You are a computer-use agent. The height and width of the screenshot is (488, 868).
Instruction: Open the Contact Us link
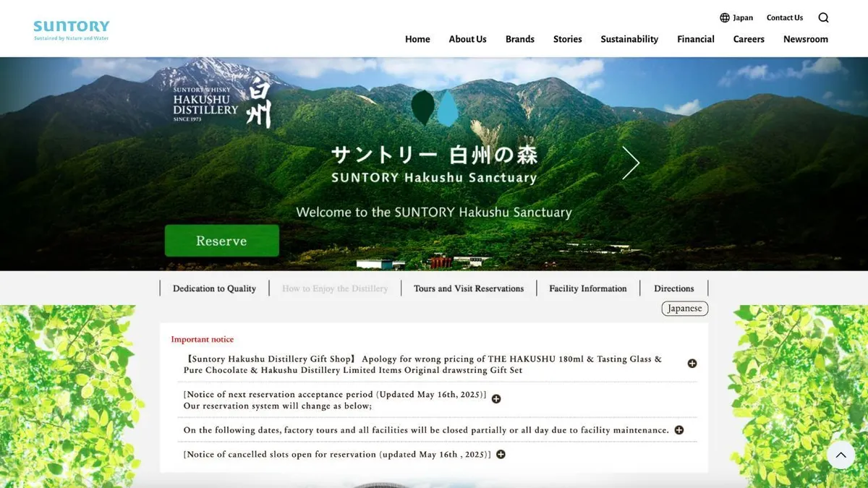pos(785,18)
